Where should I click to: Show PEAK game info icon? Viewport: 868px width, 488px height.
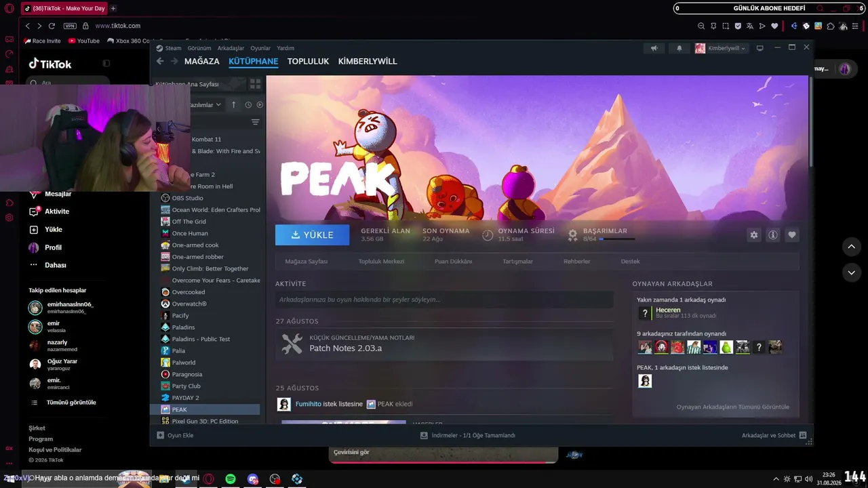772,235
